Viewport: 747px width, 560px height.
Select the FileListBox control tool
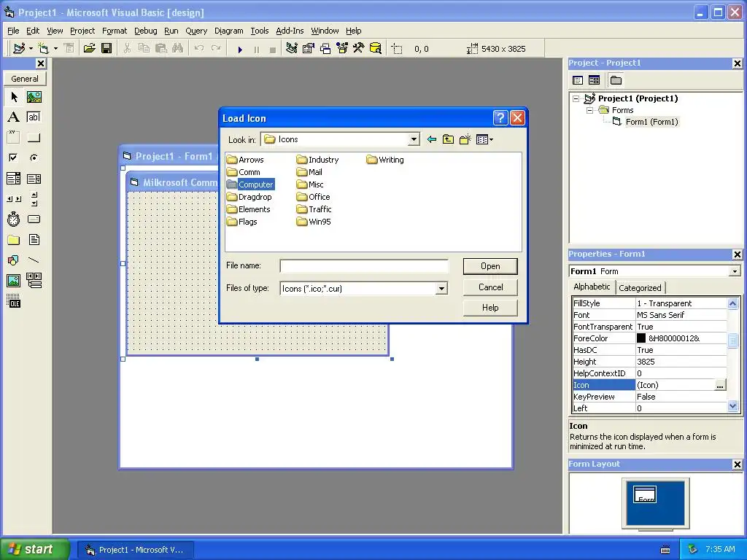(34, 239)
